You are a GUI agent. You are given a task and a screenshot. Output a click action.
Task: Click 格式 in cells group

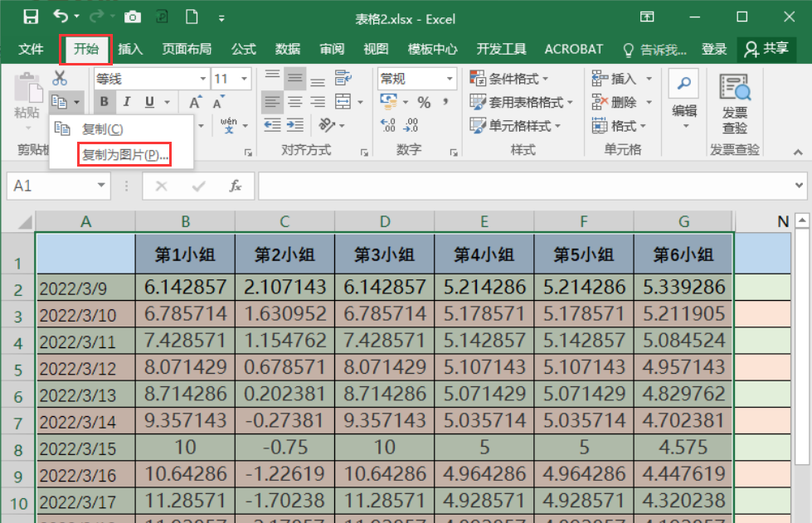[x=619, y=125]
